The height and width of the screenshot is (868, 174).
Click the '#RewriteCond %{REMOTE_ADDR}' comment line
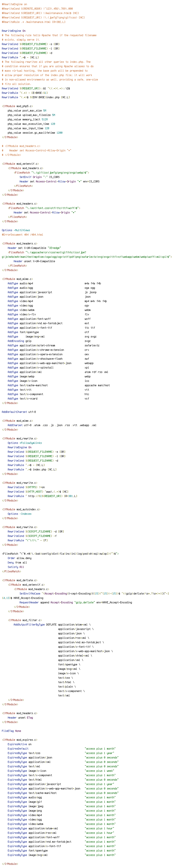(x=37, y=9)
